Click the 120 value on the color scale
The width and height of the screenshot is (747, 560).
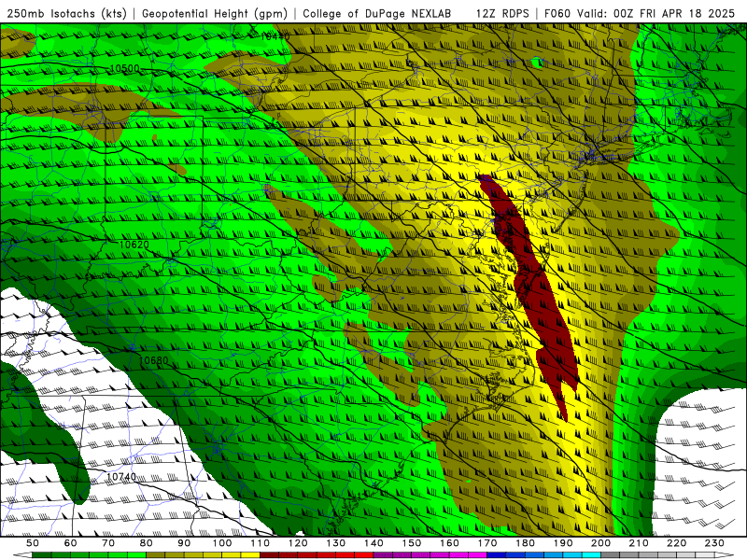[298, 543]
